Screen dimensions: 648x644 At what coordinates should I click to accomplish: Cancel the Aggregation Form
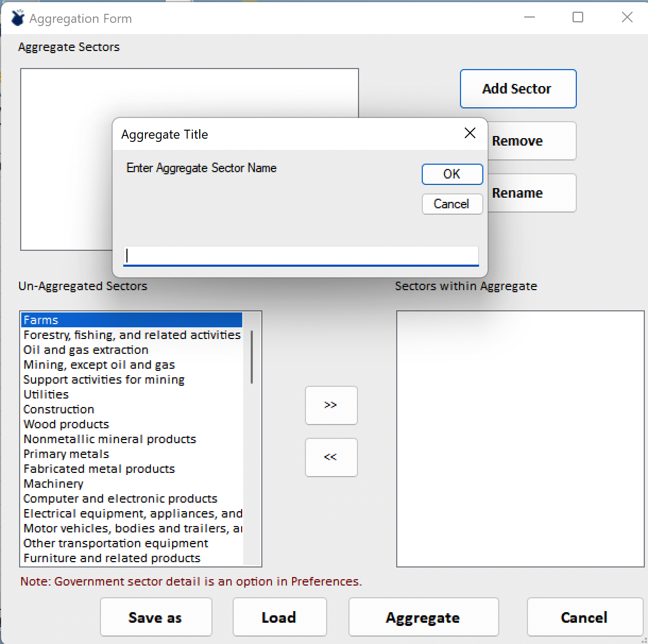(x=585, y=617)
